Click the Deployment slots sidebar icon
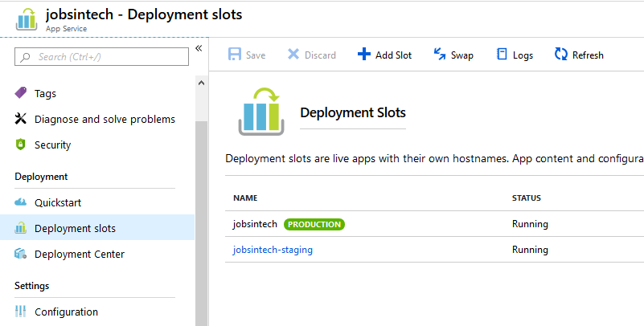 [21, 227]
